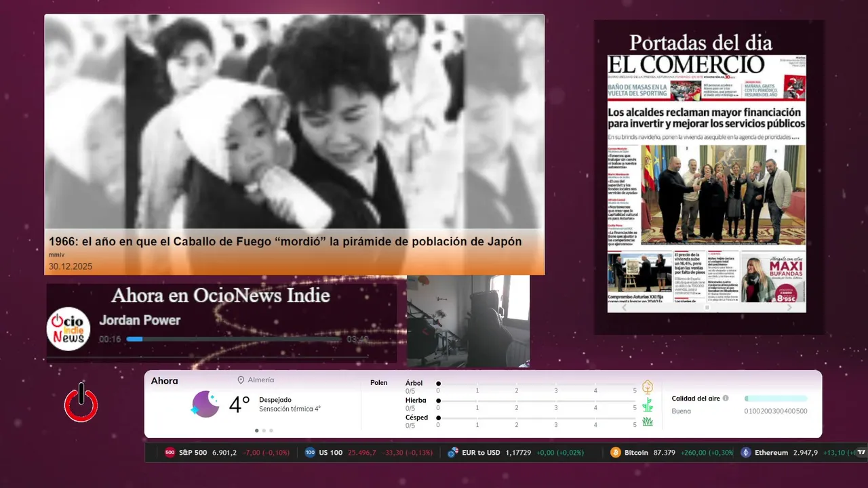Screen dimensions: 868x488
Task: Click the Árbol pollen level slider
Action: [x=537, y=384]
